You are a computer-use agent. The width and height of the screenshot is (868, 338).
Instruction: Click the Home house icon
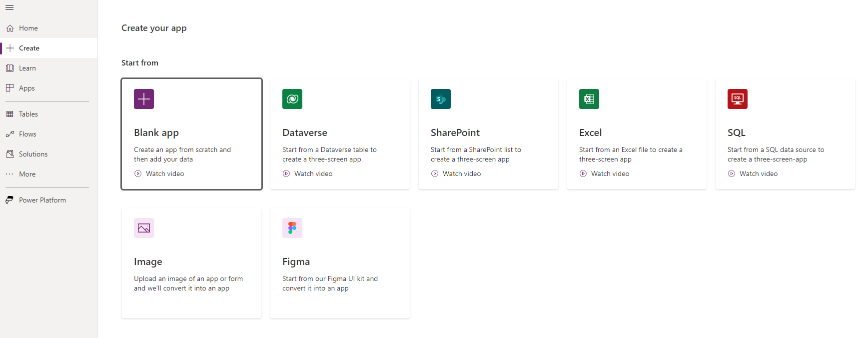tap(10, 28)
